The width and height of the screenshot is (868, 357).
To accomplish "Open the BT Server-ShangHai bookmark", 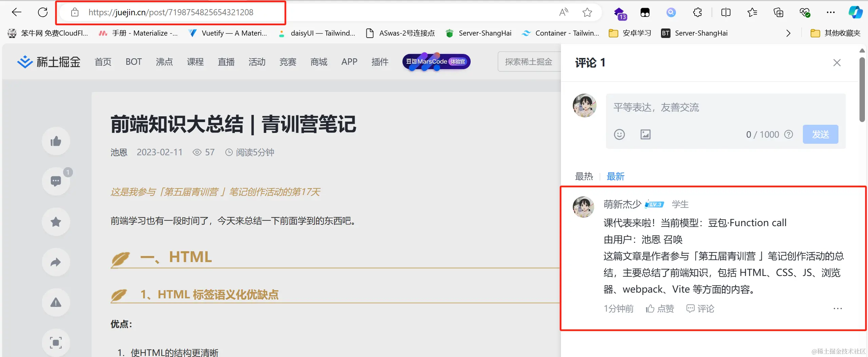I will click(x=694, y=33).
